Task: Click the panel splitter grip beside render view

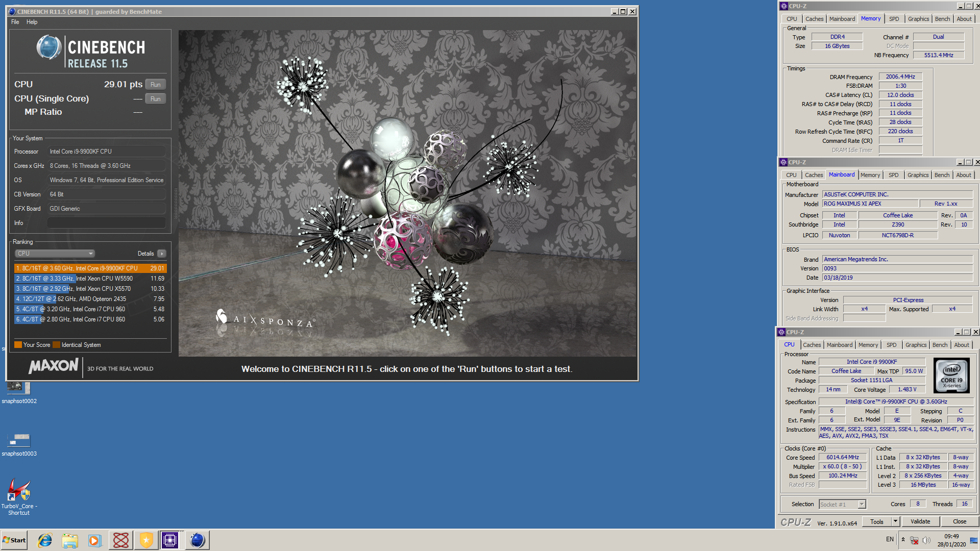Action: coord(176,203)
